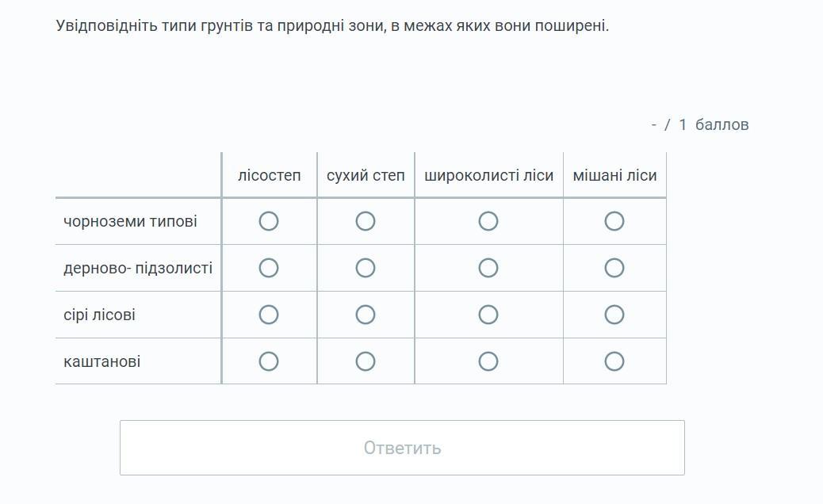Select лісостеп for чорноземи типові
Viewport: 823px width, 504px height.
click(269, 221)
